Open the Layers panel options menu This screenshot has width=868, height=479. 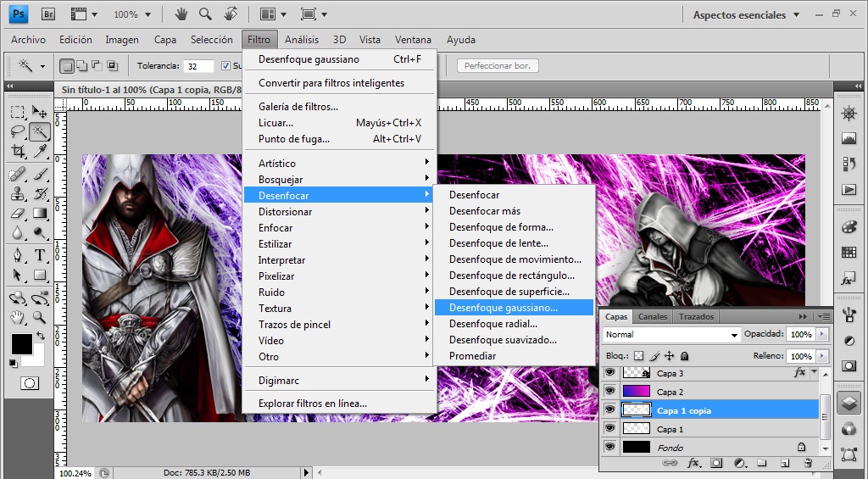pyautogui.click(x=824, y=317)
